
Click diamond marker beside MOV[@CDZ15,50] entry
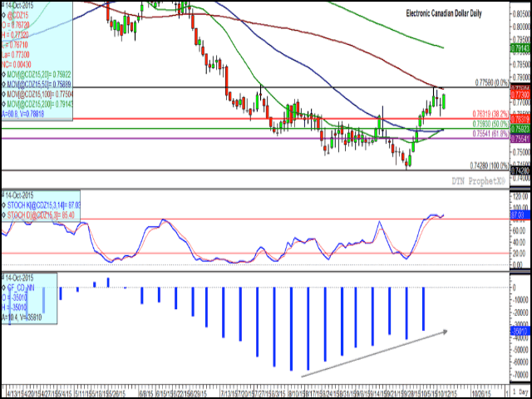(3, 83)
